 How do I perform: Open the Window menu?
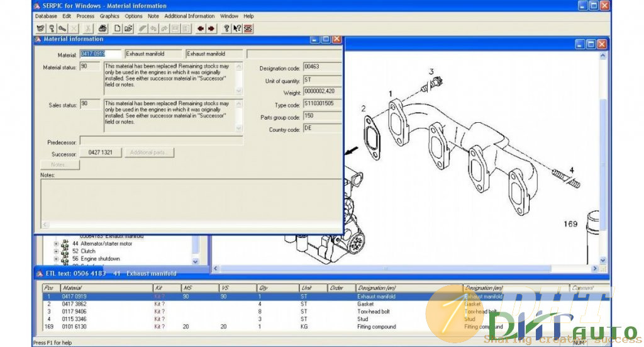click(x=229, y=16)
